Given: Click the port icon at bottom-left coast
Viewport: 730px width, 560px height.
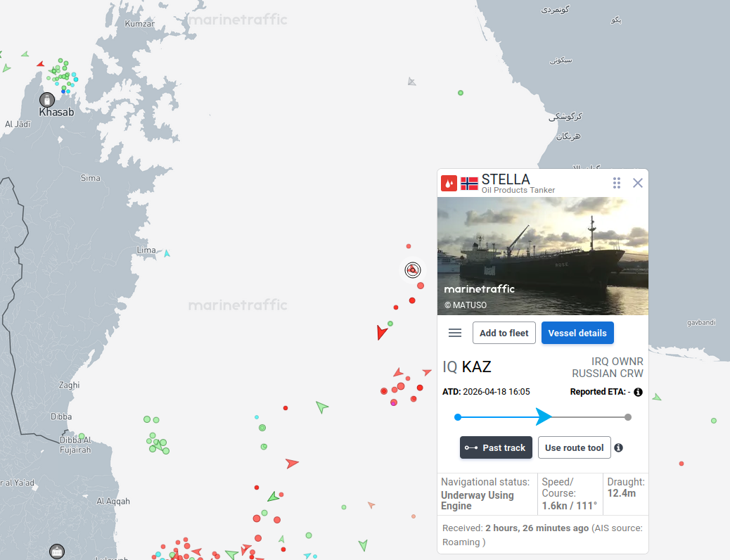Looking at the screenshot, I should pos(57,552).
